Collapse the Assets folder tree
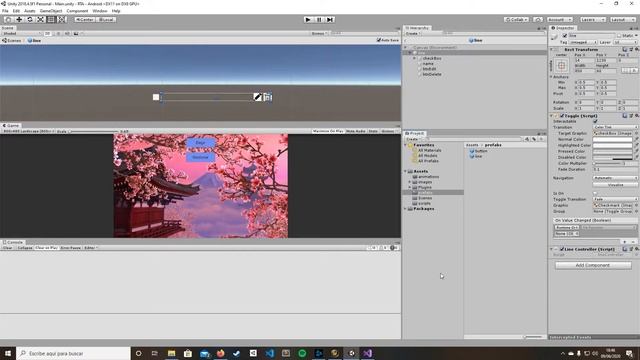This screenshot has height=360, width=640. click(x=405, y=171)
